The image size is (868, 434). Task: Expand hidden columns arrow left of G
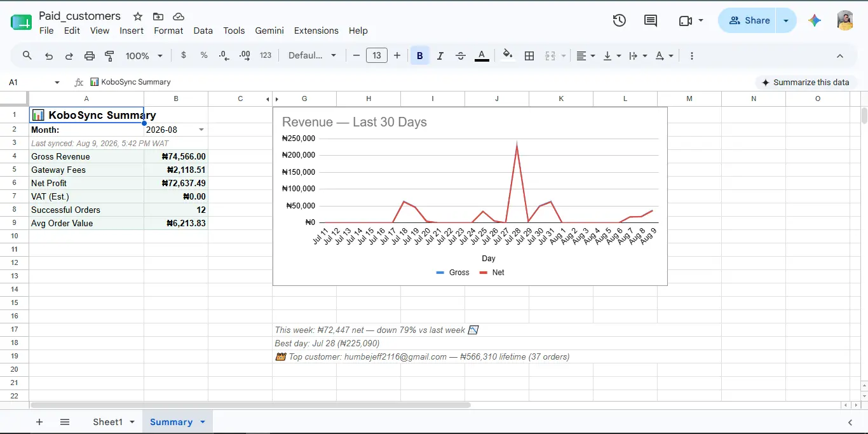277,99
